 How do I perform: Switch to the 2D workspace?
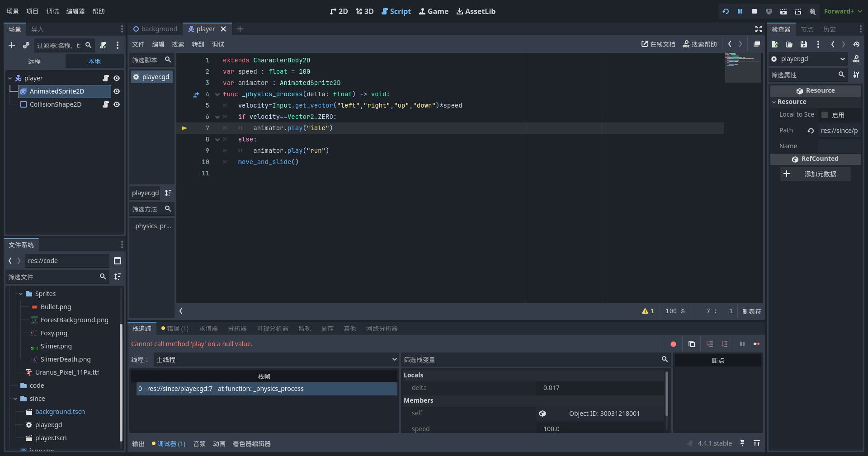pyautogui.click(x=339, y=11)
